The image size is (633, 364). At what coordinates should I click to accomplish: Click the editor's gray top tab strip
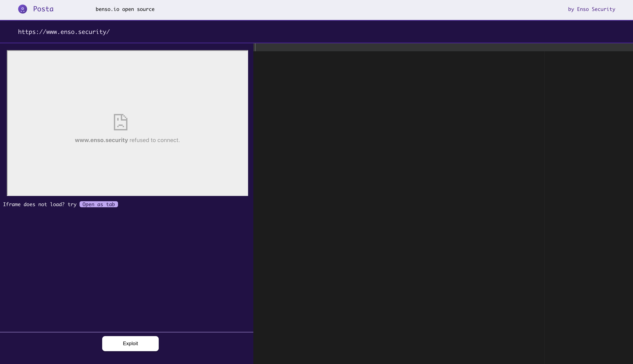point(425,47)
